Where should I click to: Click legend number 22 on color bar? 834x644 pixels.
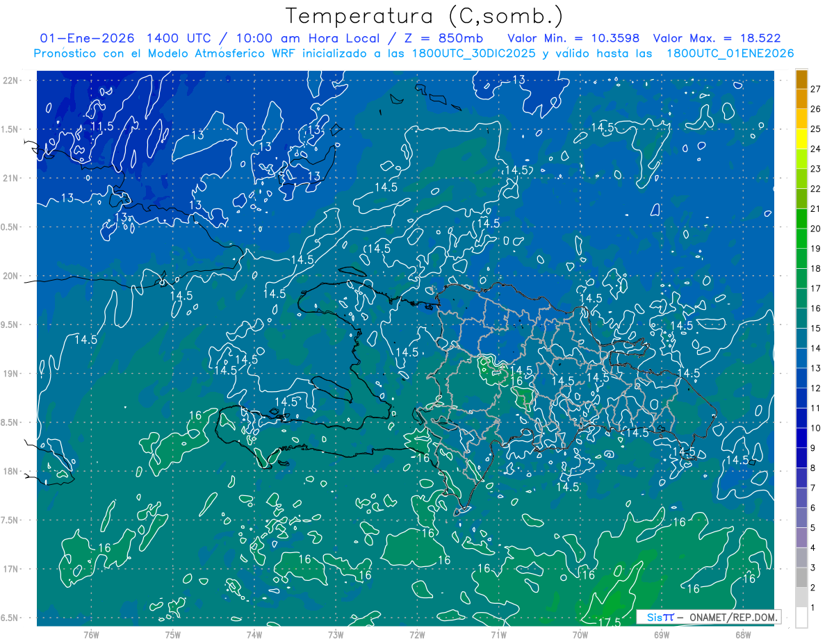(815, 189)
